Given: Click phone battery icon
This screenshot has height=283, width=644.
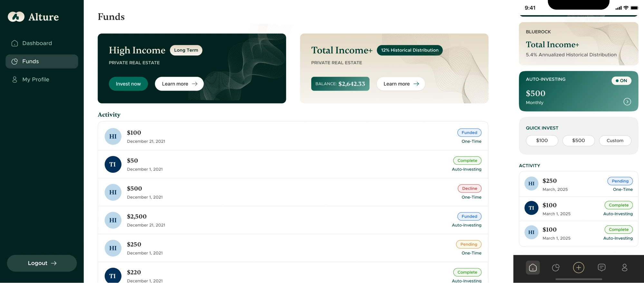Looking at the screenshot, I should point(634,8).
